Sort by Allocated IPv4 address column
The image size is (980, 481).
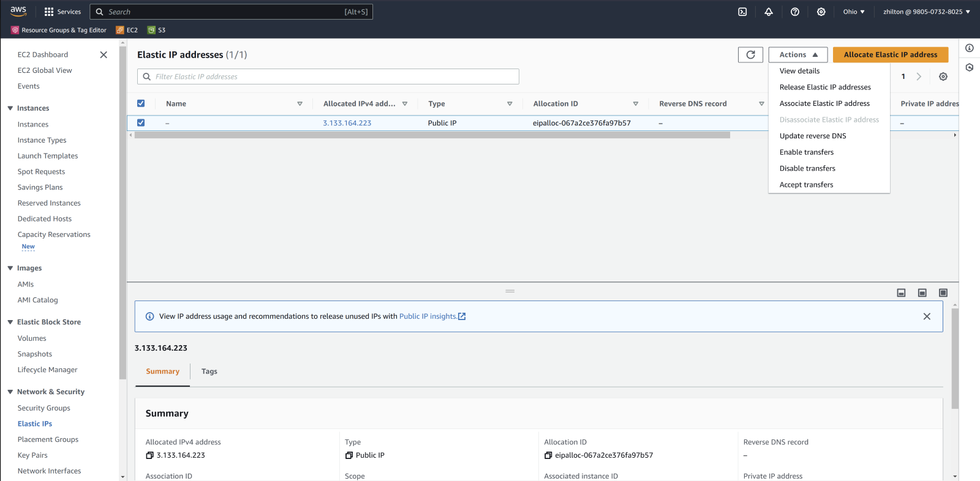(405, 104)
